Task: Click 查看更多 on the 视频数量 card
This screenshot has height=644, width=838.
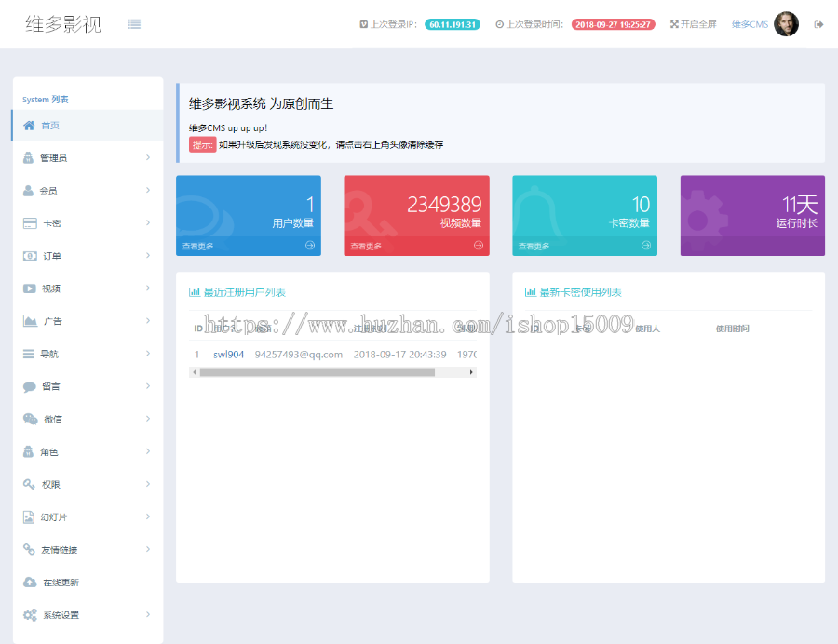Action: 365,247
